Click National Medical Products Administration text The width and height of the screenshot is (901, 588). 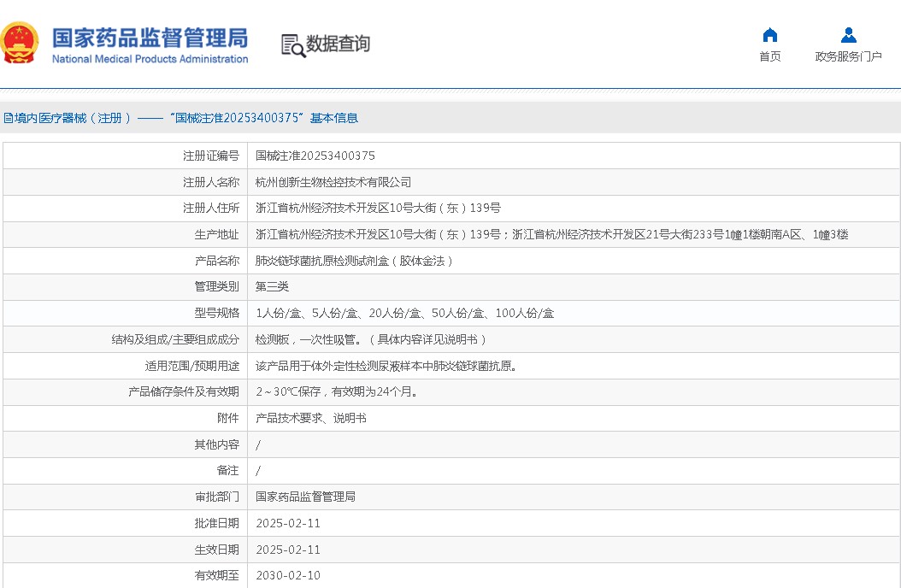150,59
